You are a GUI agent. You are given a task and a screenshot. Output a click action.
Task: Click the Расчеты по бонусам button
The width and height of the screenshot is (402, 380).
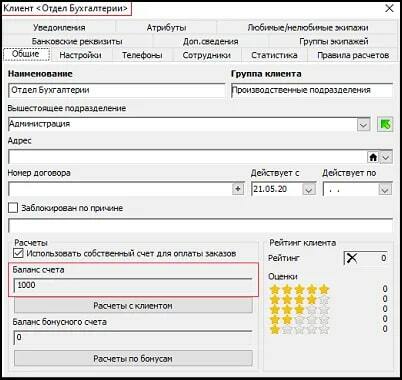pyautogui.click(x=133, y=359)
